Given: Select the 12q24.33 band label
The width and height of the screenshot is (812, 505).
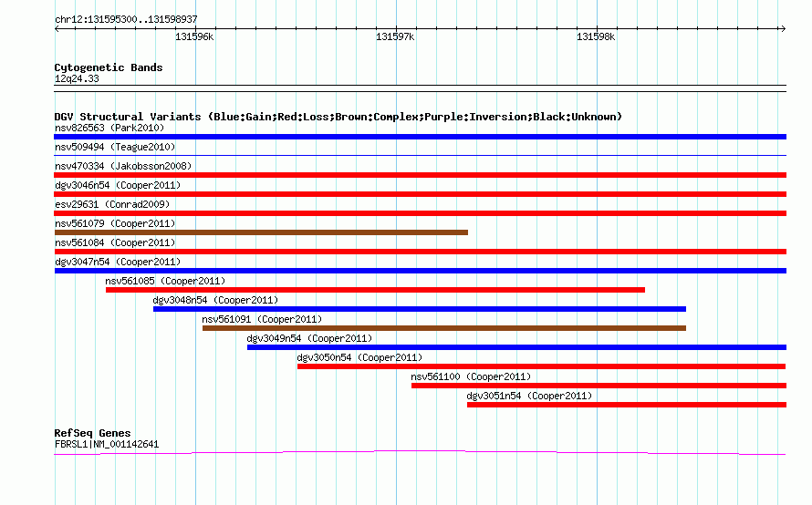Looking at the screenshot, I should coord(77,78).
